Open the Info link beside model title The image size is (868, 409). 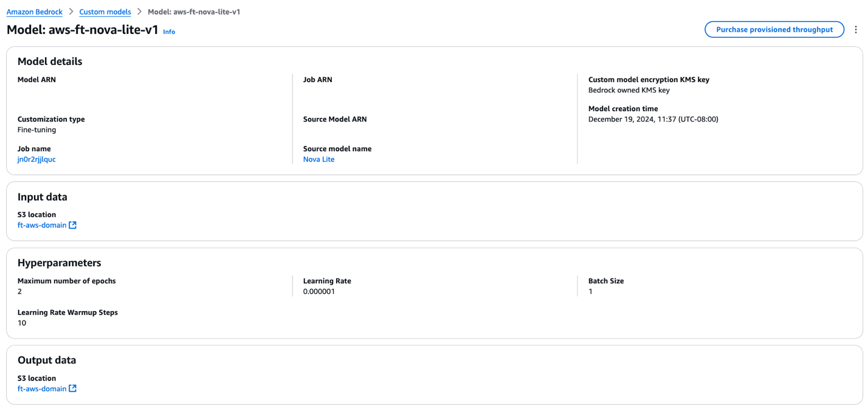click(x=169, y=32)
